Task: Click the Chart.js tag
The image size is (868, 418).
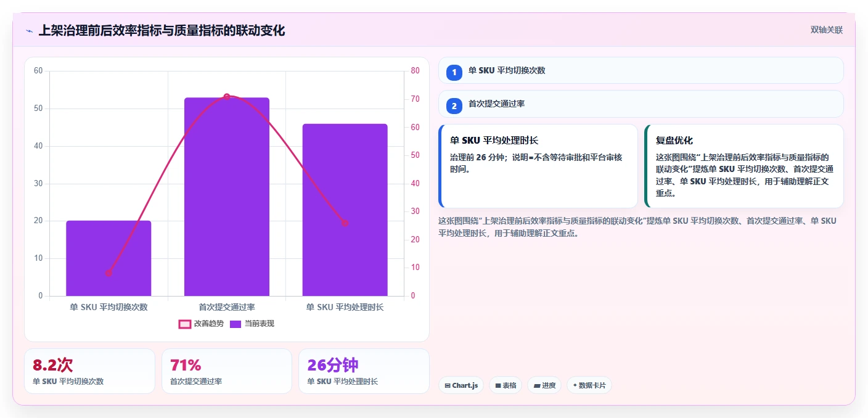Action: [461, 385]
